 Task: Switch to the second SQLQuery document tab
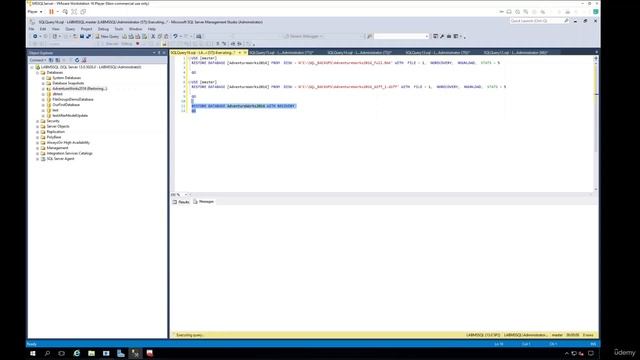tap(281, 53)
